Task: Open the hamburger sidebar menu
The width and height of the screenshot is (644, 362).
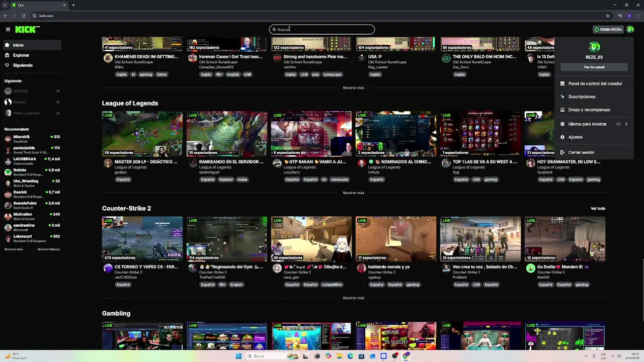Action: click(x=8, y=30)
